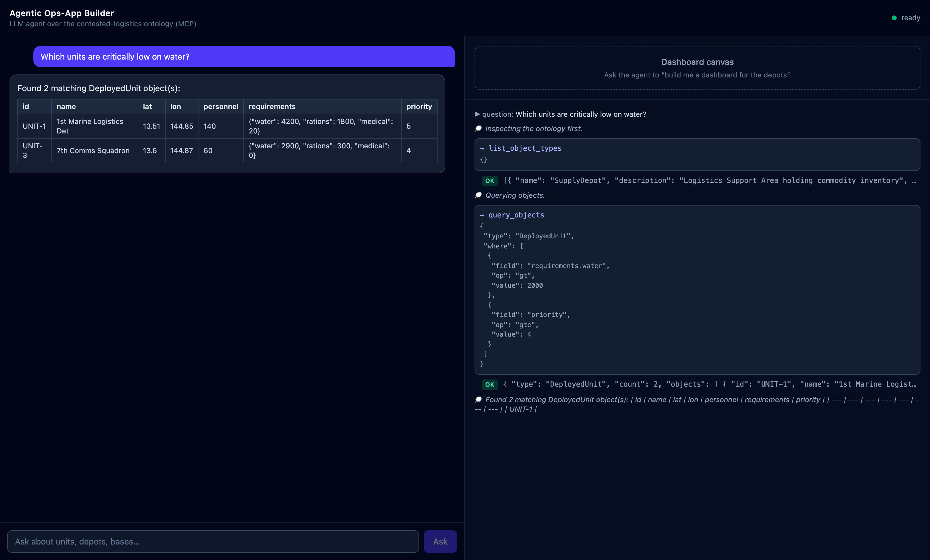This screenshot has width=930, height=560.
Task: Click the thought bubble beside 'Inspecting the ontology first.'
Action: click(x=479, y=129)
